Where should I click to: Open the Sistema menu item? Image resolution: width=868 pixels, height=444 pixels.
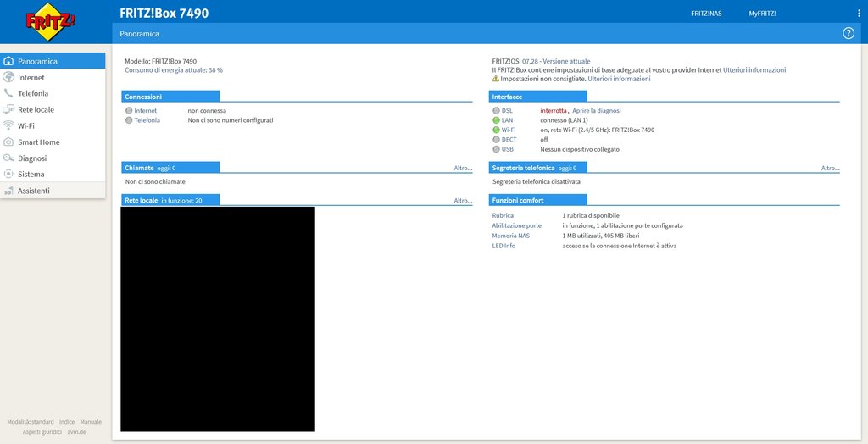[53, 174]
